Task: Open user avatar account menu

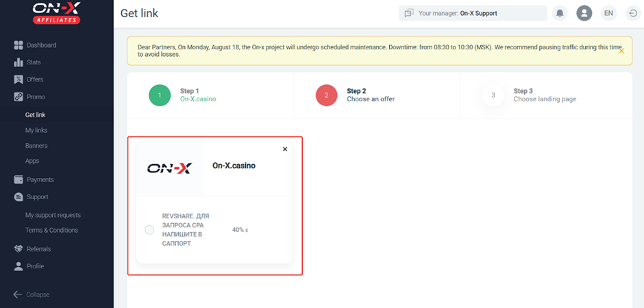Action: click(584, 13)
